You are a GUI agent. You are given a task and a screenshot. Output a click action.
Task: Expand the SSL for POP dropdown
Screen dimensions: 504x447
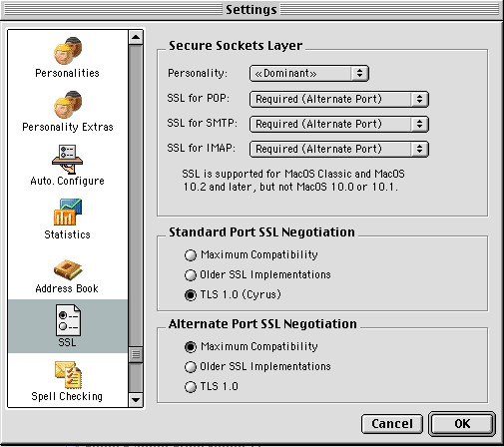(339, 99)
